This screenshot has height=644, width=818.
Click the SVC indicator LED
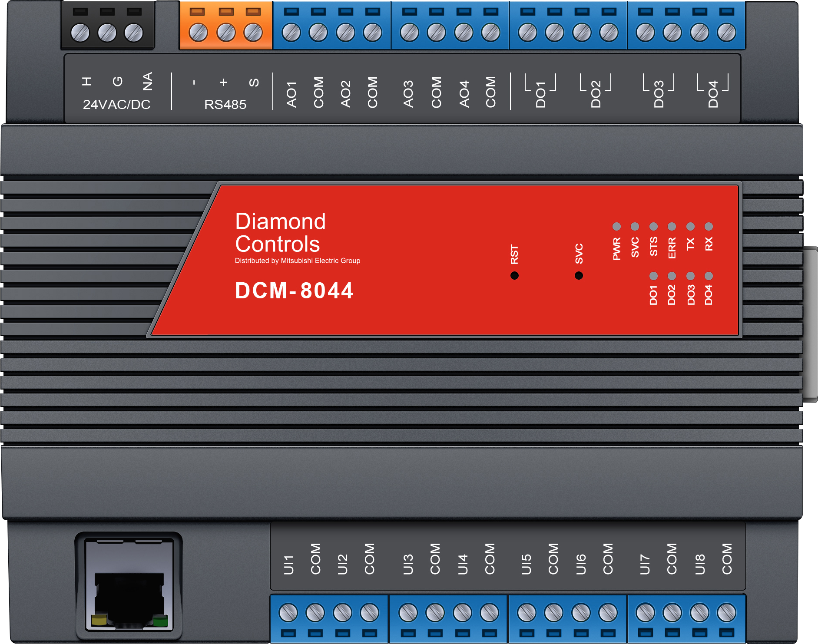coord(635,226)
